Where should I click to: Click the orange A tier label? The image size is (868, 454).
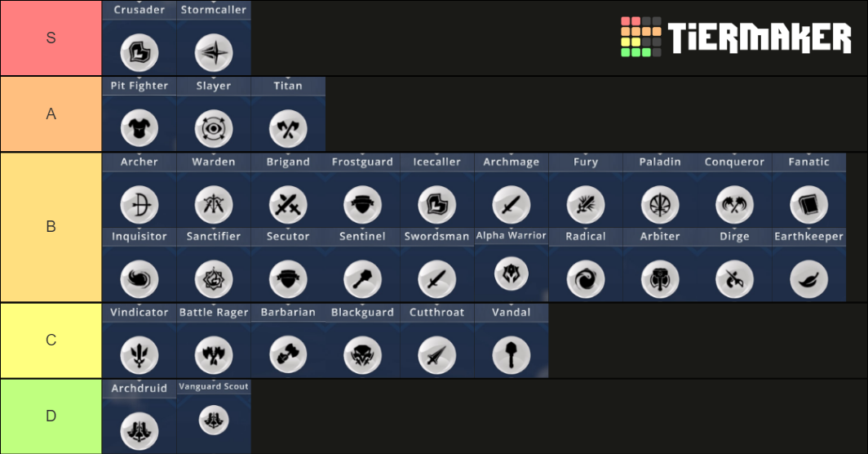click(51, 113)
